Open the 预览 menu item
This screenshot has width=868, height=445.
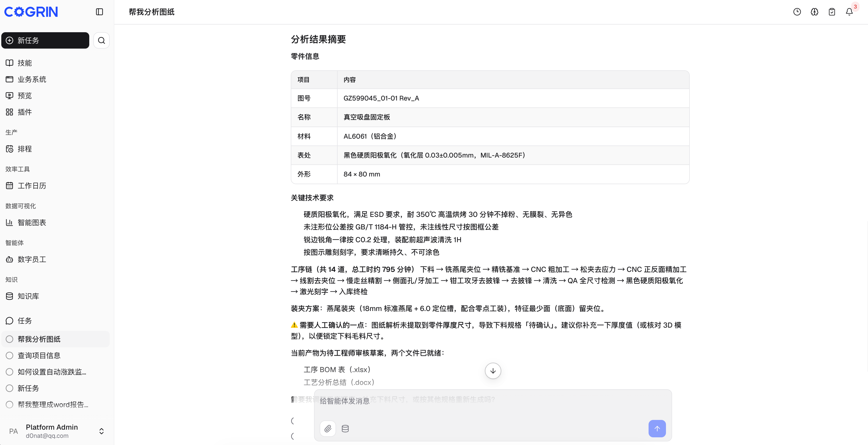55,96
